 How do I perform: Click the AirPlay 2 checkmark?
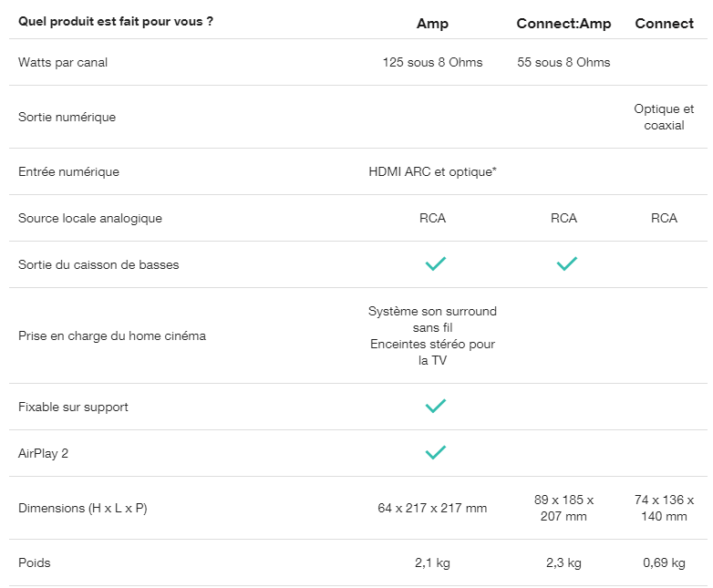click(x=435, y=452)
